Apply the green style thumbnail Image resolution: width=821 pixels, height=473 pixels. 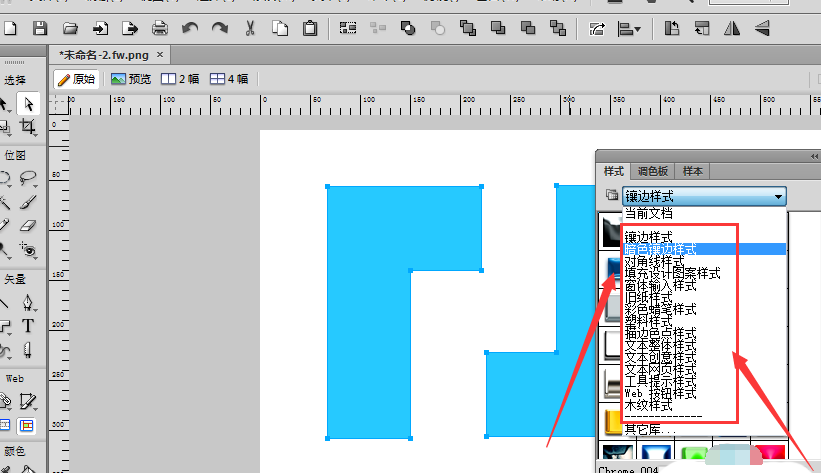tap(694, 451)
